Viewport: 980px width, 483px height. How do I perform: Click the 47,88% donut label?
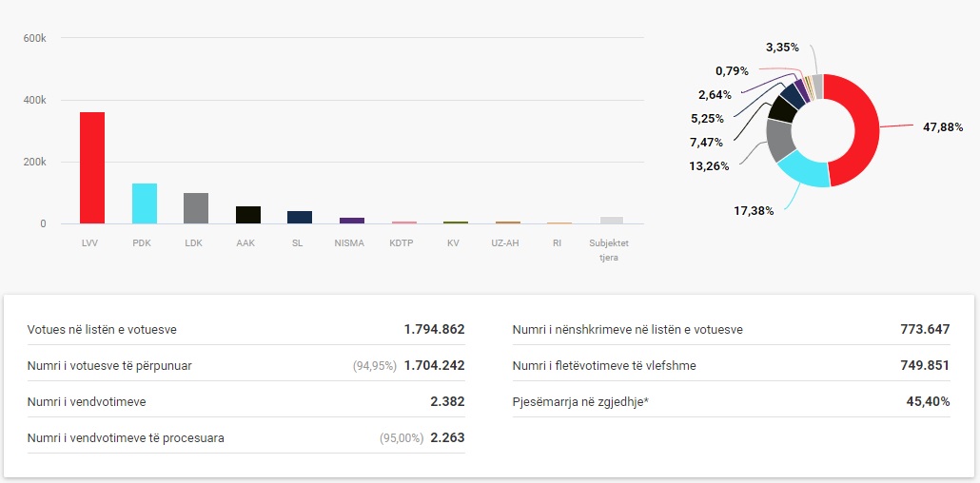click(x=943, y=126)
